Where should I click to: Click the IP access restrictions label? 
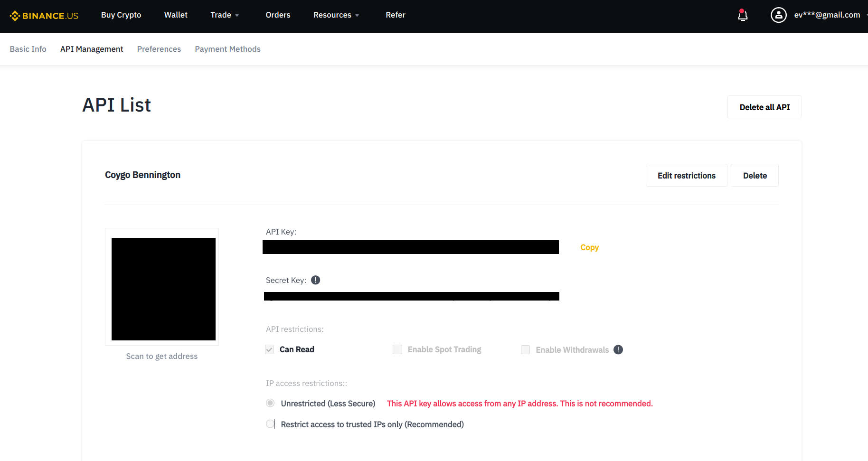(x=307, y=383)
